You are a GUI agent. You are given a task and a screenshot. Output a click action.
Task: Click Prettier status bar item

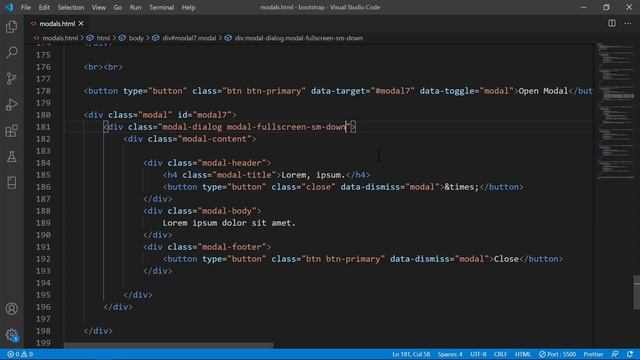[593, 354]
